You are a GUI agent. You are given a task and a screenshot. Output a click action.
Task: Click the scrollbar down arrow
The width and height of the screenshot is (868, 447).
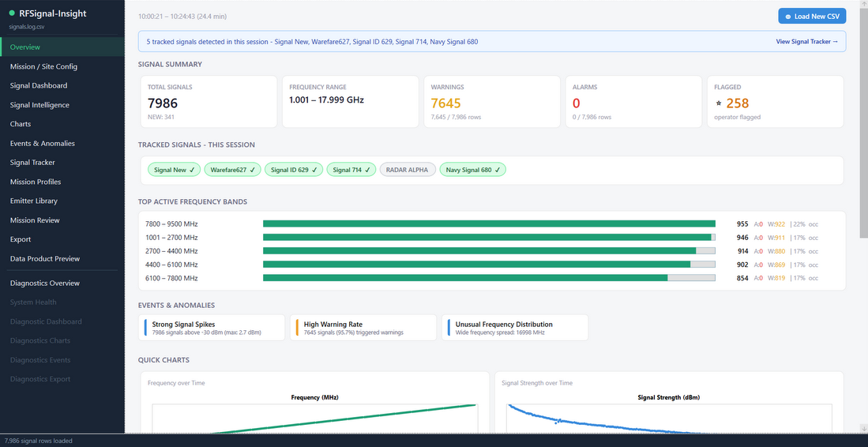[x=863, y=429]
